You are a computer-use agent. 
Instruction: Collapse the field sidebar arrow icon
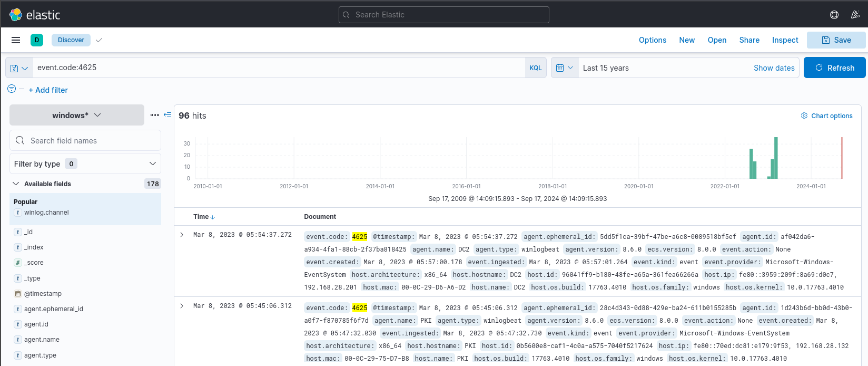(167, 115)
